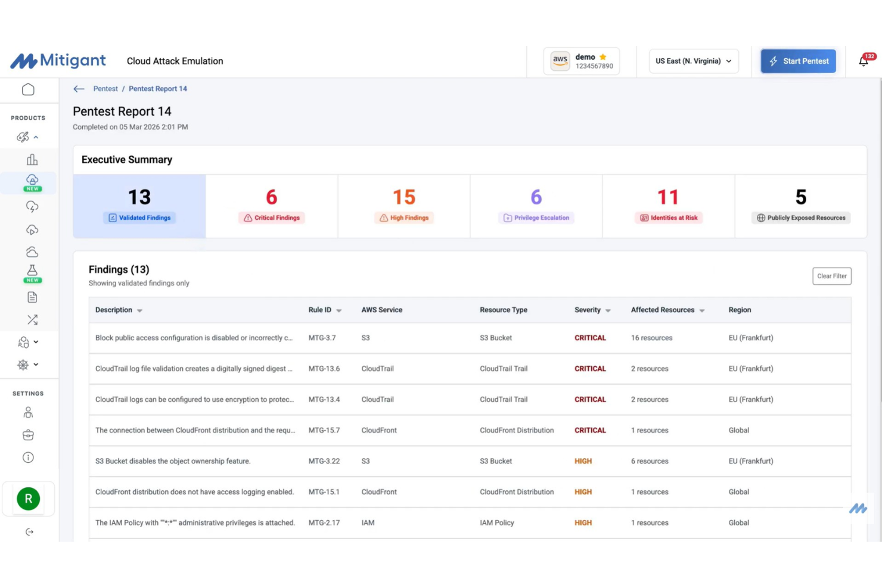Click the logout icon at sidebar bottom

point(29,532)
